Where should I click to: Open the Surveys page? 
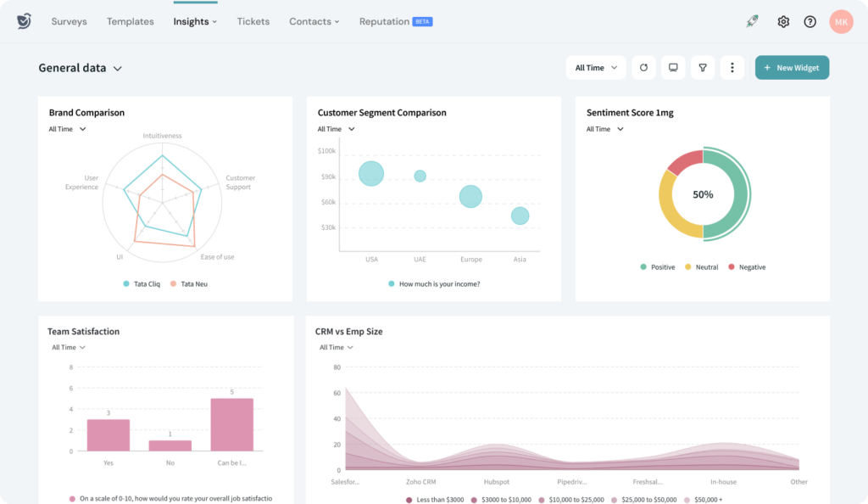[69, 21]
